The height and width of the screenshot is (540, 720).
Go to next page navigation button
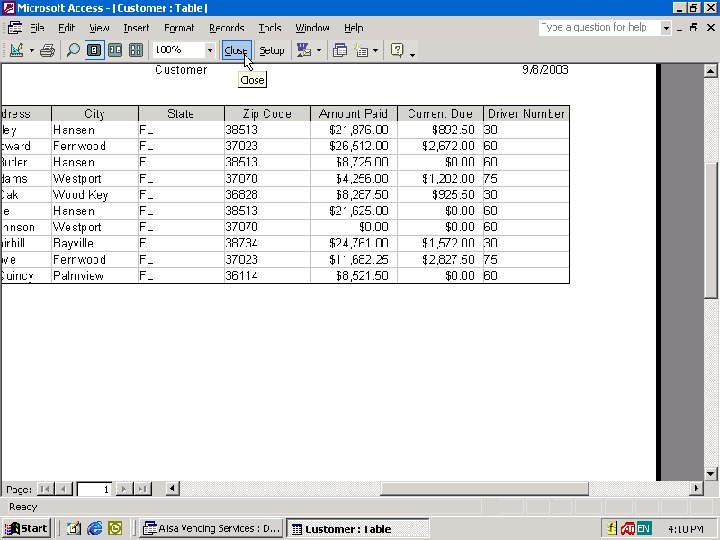(124, 489)
